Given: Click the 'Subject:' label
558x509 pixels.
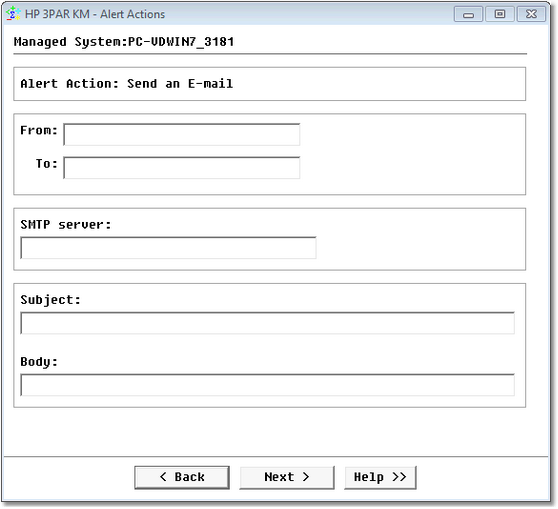Looking at the screenshot, I should click(51, 300).
